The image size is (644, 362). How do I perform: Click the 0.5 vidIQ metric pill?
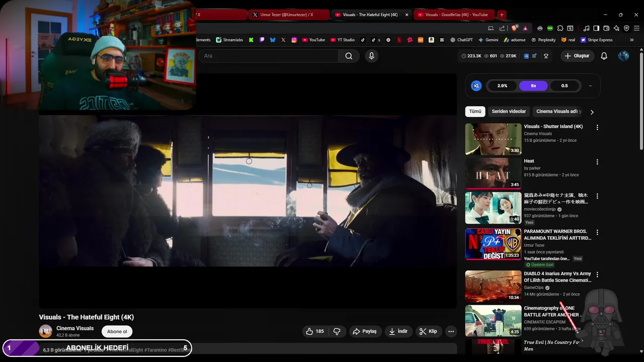click(565, 86)
